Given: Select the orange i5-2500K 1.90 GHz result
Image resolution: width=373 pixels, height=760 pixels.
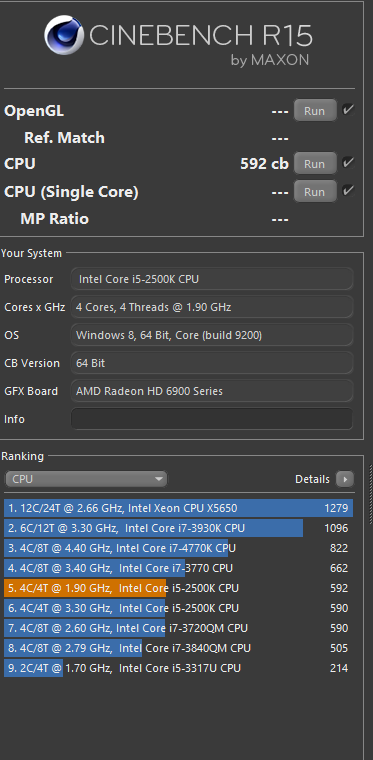Looking at the screenshot, I should (178, 588).
